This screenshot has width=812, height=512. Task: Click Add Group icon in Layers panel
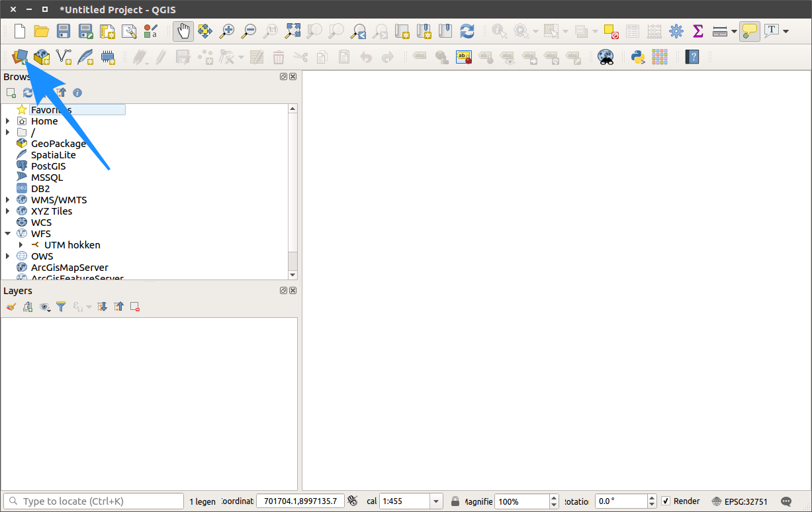click(28, 307)
